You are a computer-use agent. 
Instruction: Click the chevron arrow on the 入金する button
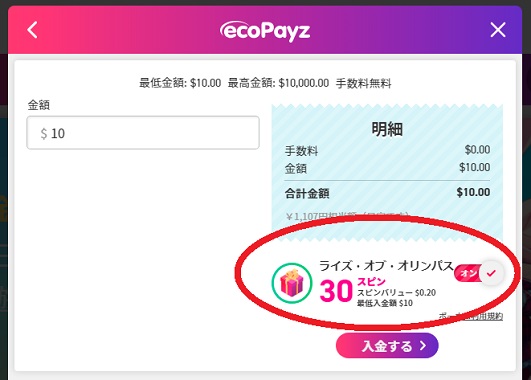pos(423,345)
